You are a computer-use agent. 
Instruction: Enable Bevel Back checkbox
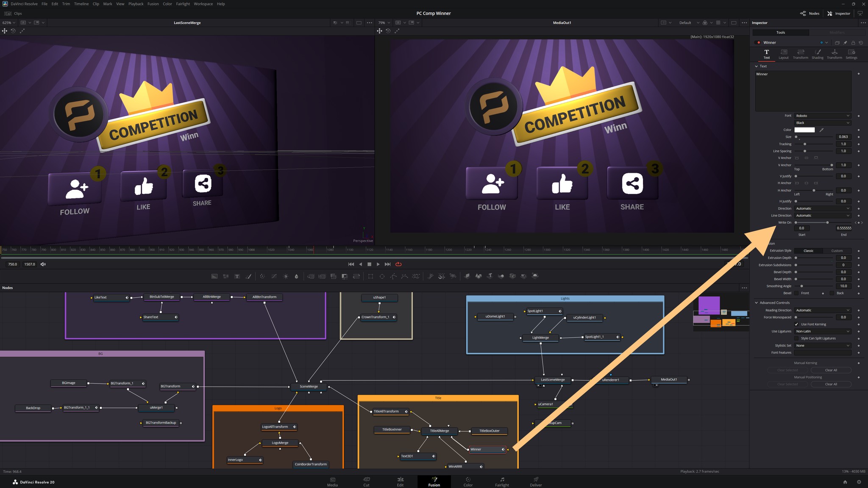832,293
